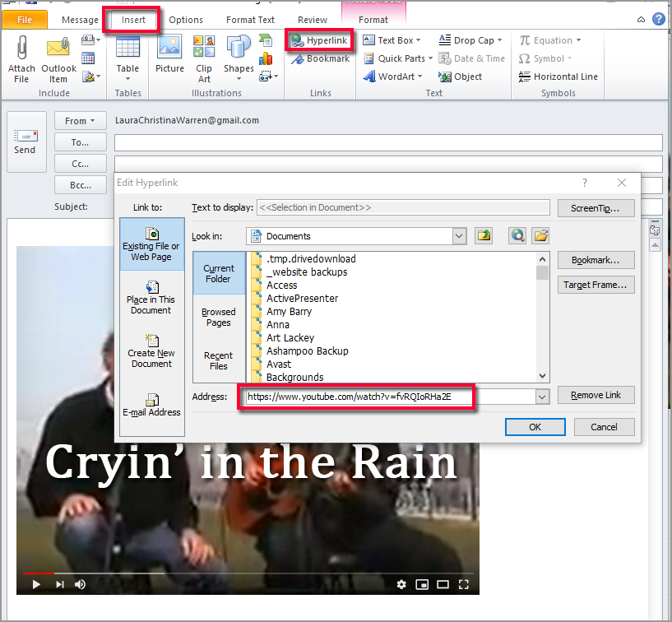
Task: Click the Edit Hyperlink dialog help icon
Action: [585, 183]
